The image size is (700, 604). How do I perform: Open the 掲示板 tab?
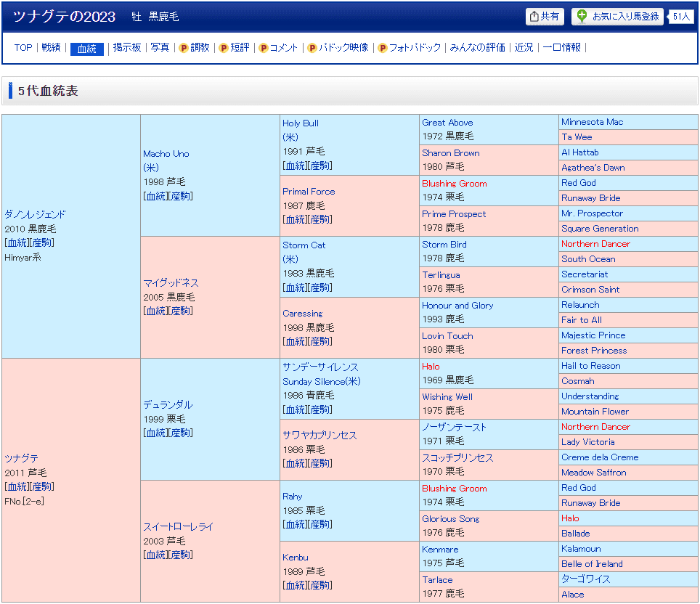(x=127, y=48)
